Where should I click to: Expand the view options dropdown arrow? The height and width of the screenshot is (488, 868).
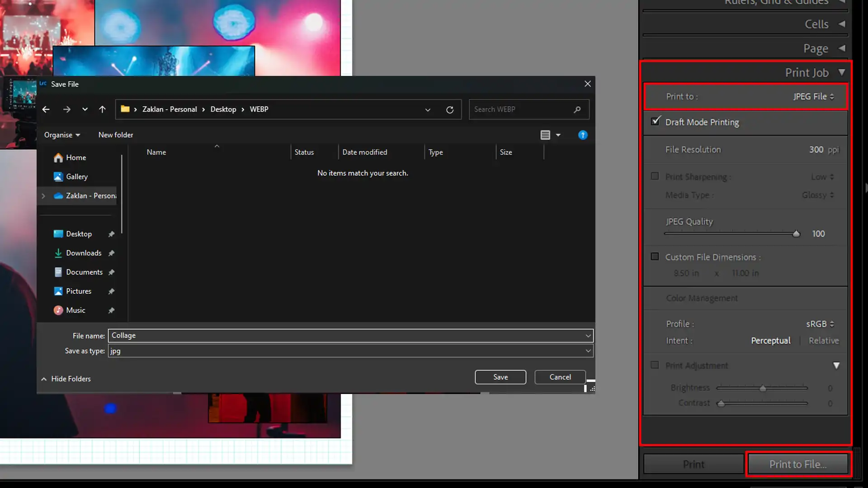click(558, 135)
